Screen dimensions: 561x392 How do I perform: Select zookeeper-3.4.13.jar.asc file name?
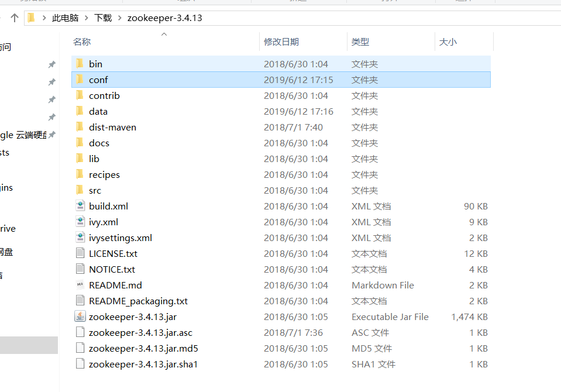coord(140,332)
